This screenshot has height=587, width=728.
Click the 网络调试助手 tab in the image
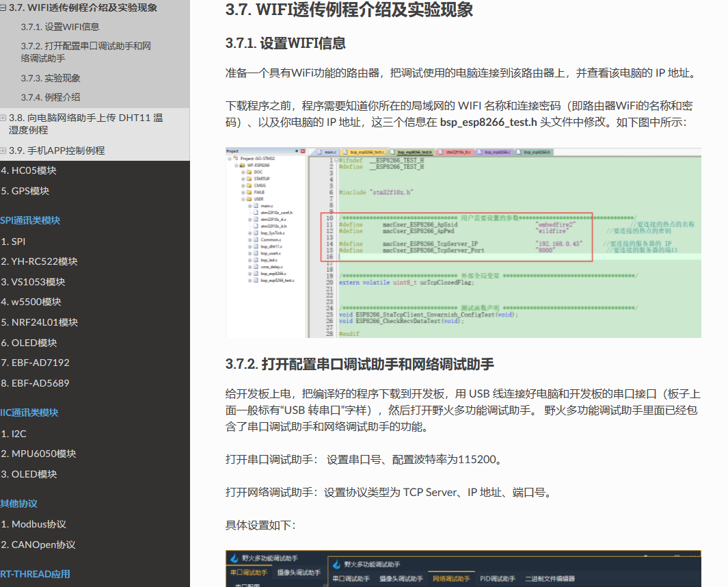(450, 579)
